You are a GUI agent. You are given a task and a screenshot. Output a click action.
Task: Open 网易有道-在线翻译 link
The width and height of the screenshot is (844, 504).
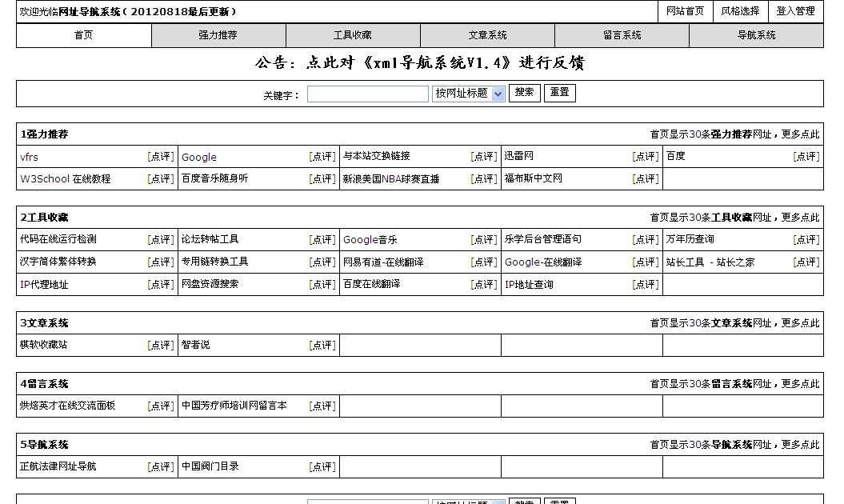click(x=383, y=262)
